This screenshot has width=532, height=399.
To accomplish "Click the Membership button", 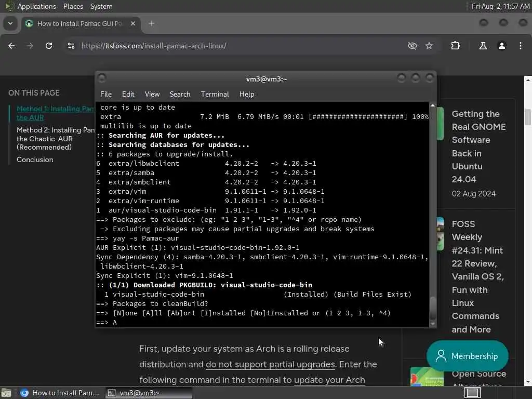I will [467, 356].
